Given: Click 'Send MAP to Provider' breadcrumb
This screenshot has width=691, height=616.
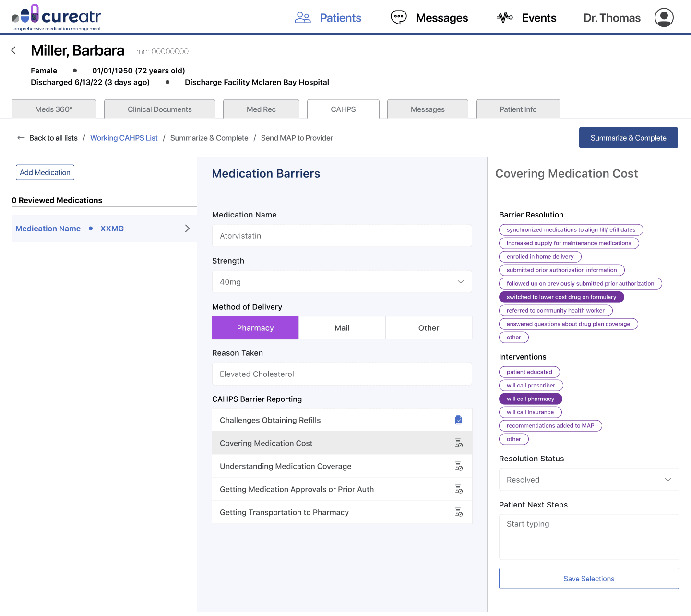Looking at the screenshot, I should tap(297, 138).
